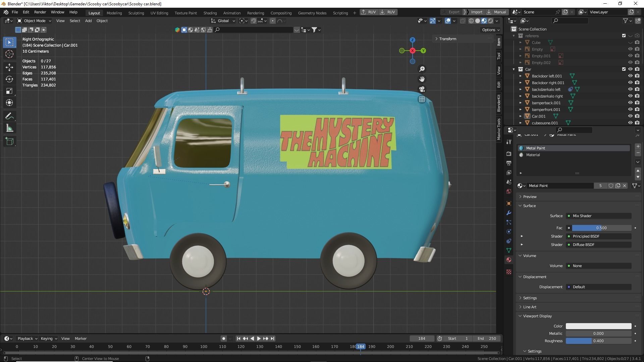
Task: Click Mix Shader surface selector
Action: pos(599,216)
